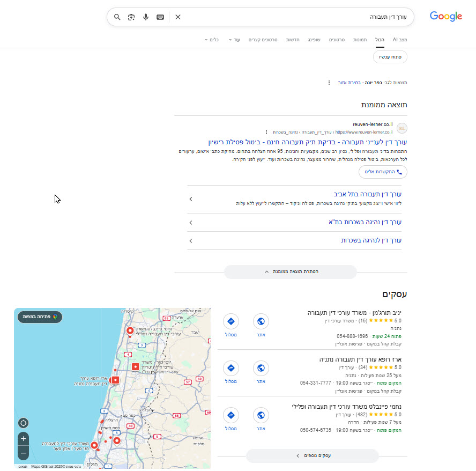This screenshot has width=476, height=471.
Task: Get directions icon for ארז רופא
Action: click(230, 368)
